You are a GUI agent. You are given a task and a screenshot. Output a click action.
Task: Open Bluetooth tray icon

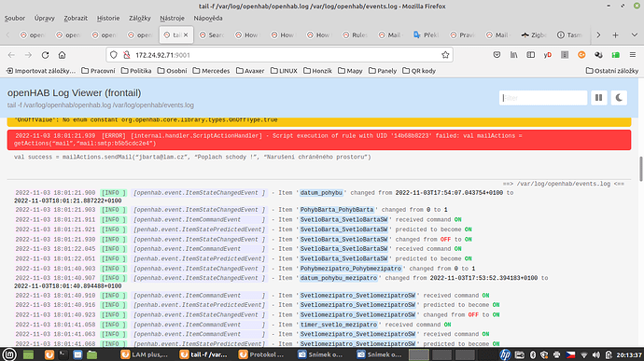[x=533, y=354]
